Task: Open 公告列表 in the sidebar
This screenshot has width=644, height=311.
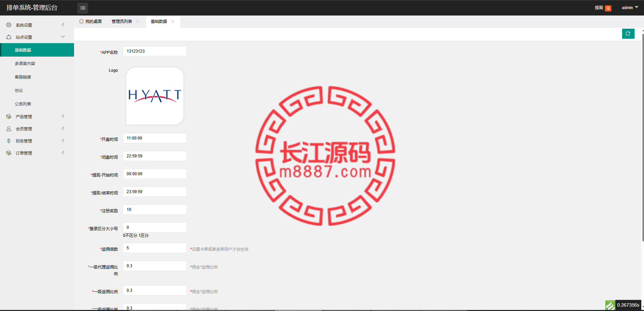Action: coord(37,104)
